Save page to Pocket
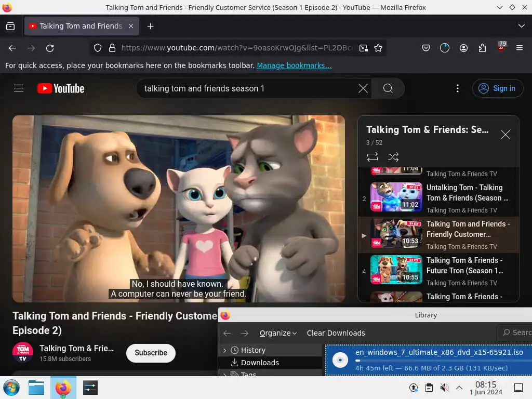Image resolution: width=532 pixels, height=399 pixels. (426, 48)
